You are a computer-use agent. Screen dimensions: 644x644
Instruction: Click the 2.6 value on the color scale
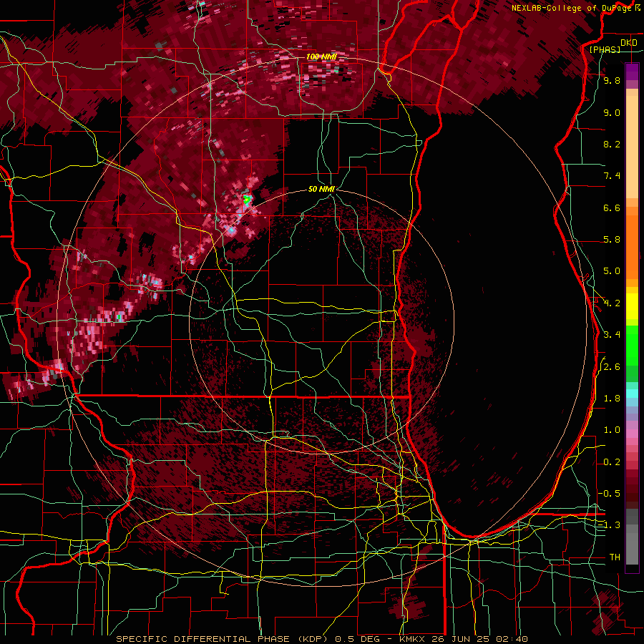click(x=612, y=367)
